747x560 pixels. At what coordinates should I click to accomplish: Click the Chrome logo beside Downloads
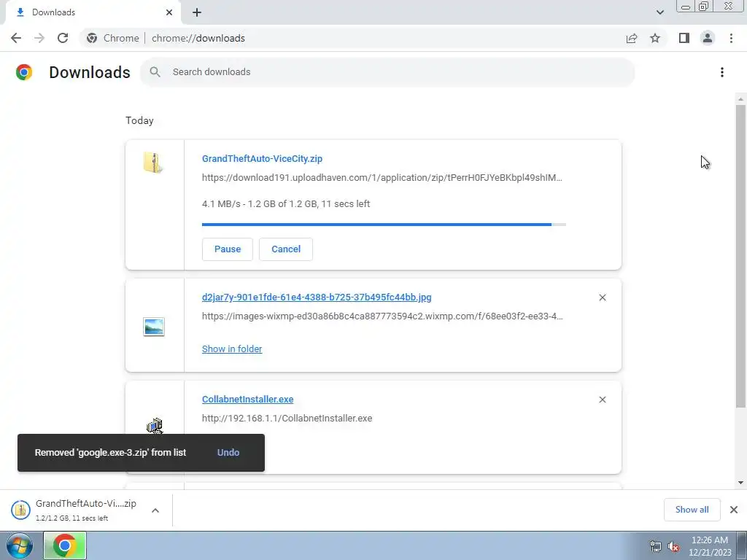24,72
